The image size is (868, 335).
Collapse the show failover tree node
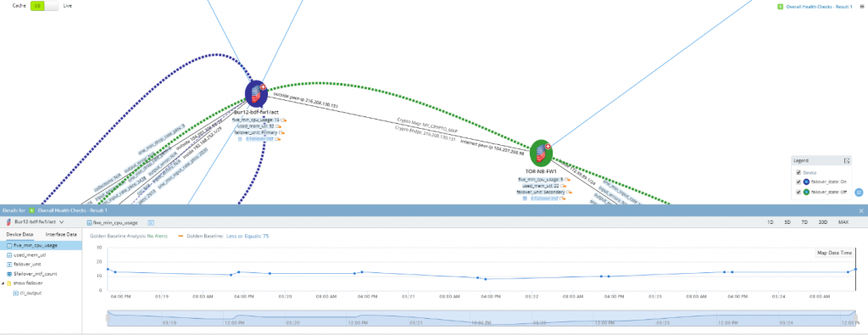point(3,283)
